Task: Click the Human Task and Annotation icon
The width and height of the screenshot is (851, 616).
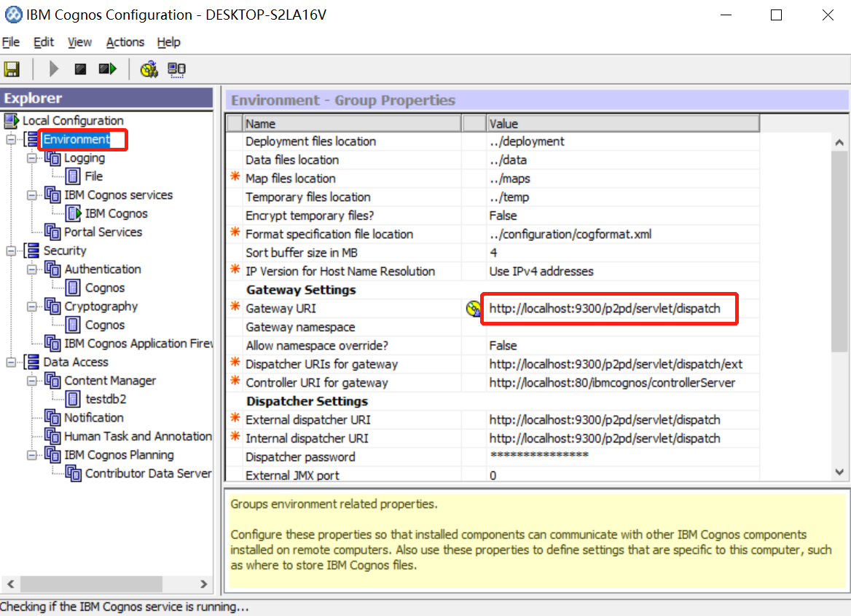Action: [52, 436]
